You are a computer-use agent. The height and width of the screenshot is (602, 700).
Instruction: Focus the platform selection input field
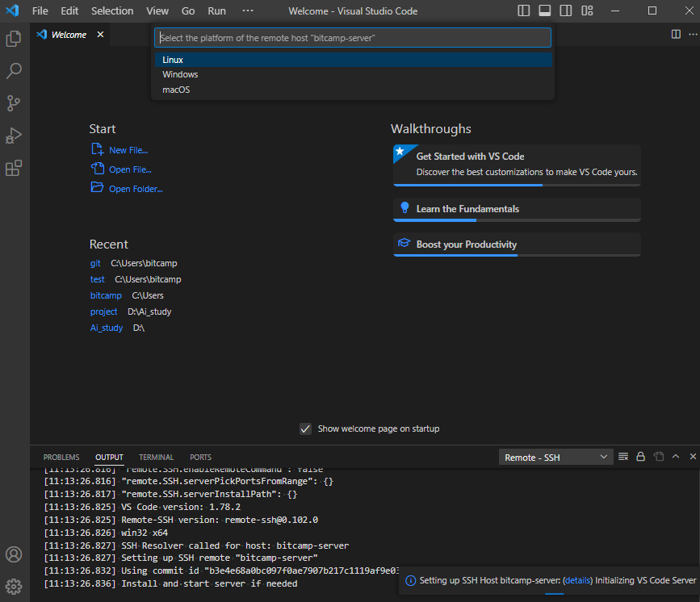[353, 38]
